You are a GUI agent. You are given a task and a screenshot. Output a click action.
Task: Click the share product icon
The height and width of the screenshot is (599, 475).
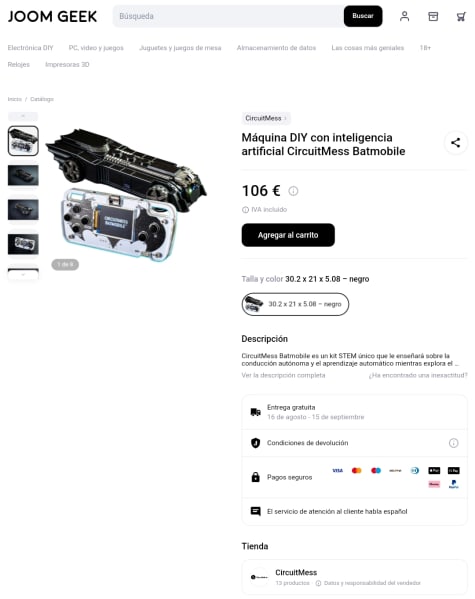(456, 143)
